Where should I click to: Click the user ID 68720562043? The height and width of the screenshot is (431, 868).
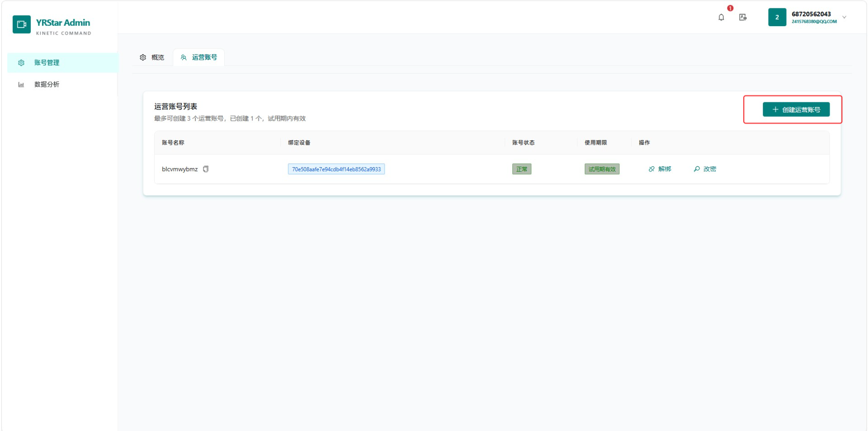coord(811,14)
